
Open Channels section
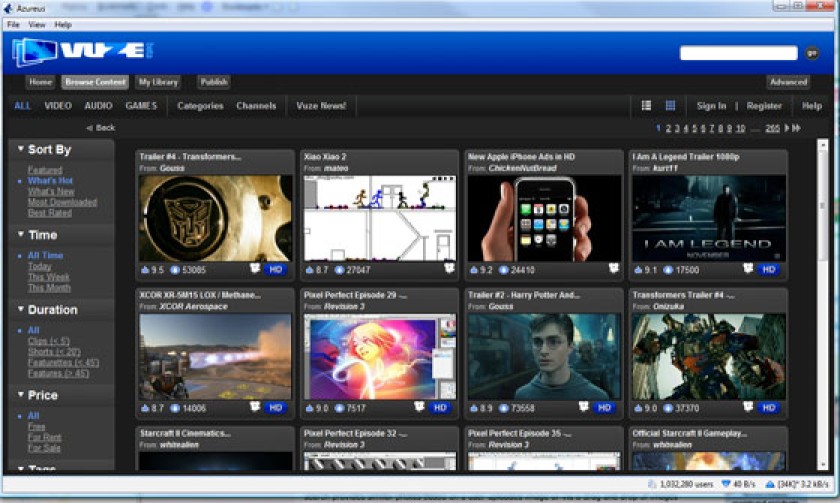point(256,106)
